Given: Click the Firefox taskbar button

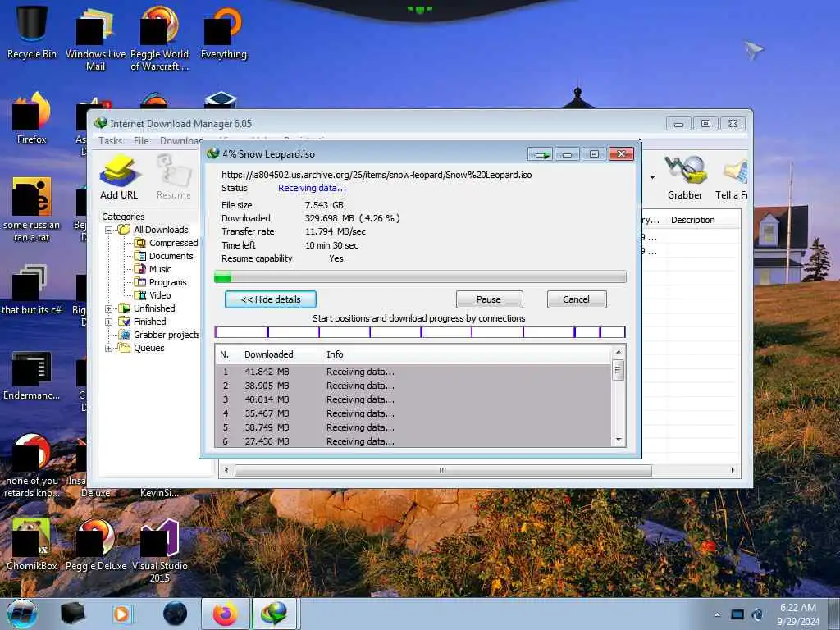Looking at the screenshot, I should [x=226, y=614].
